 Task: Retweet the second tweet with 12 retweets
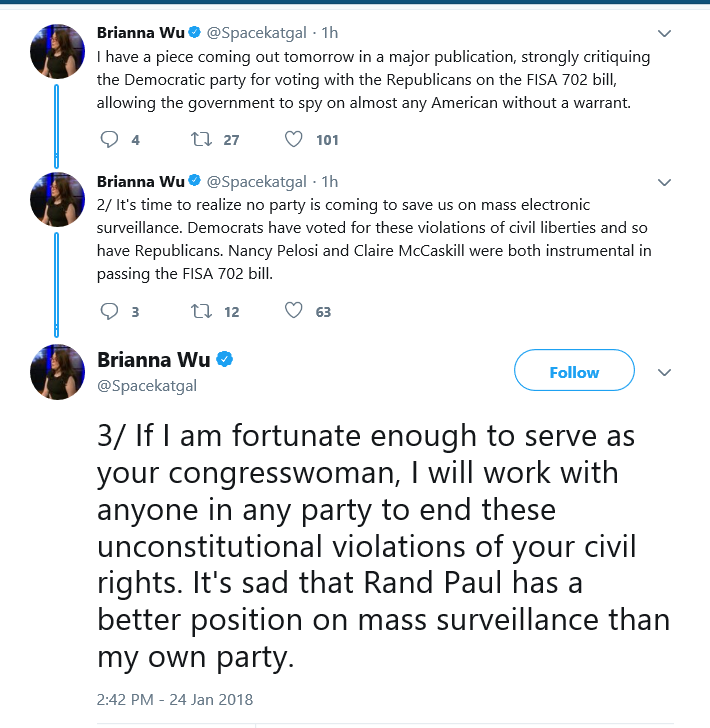coord(202,311)
